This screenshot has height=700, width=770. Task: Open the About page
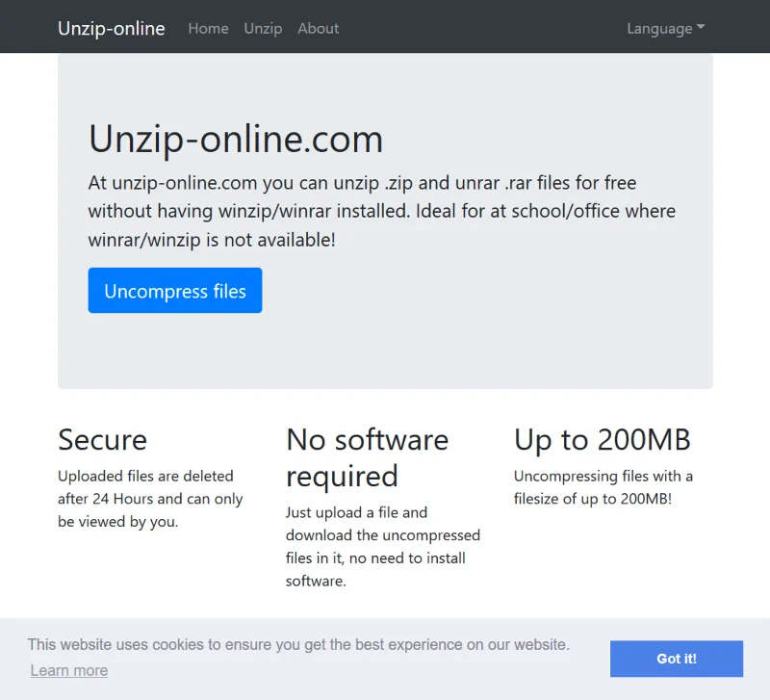coord(318,29)
